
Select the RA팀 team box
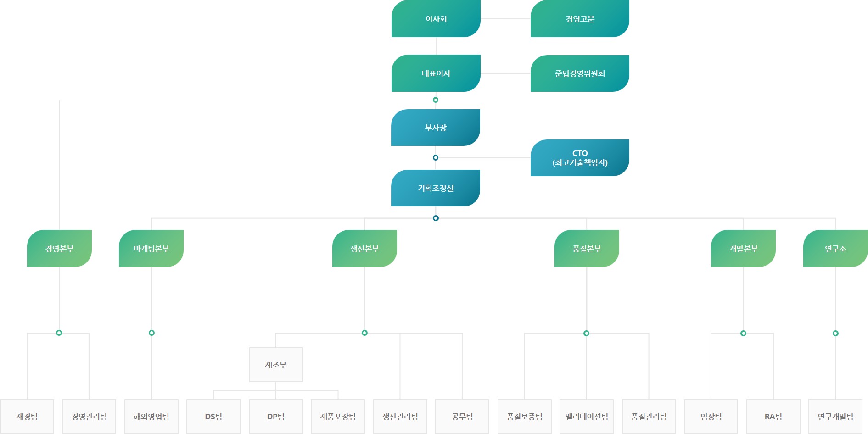pyautogui.click(x=773, y=417)
